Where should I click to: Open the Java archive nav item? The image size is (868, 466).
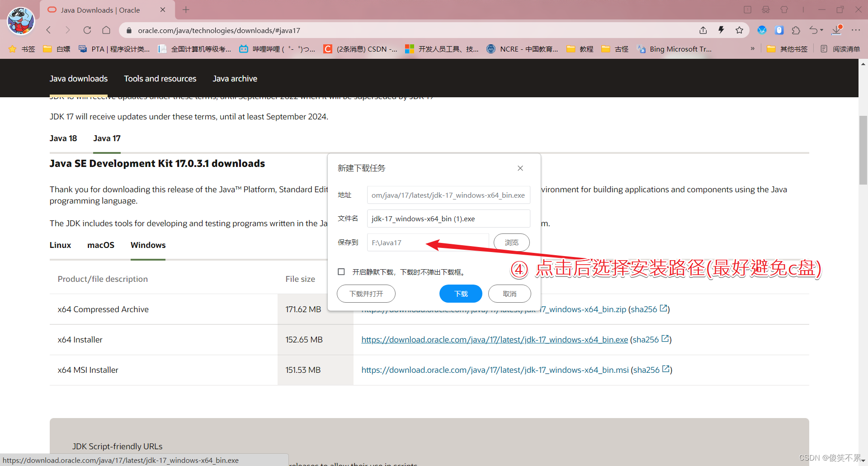(235, 78)
